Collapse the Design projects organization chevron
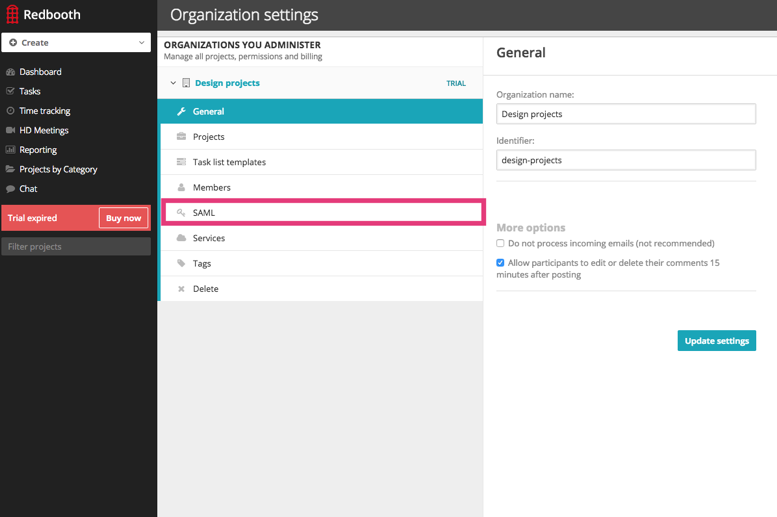 (173, 84)
